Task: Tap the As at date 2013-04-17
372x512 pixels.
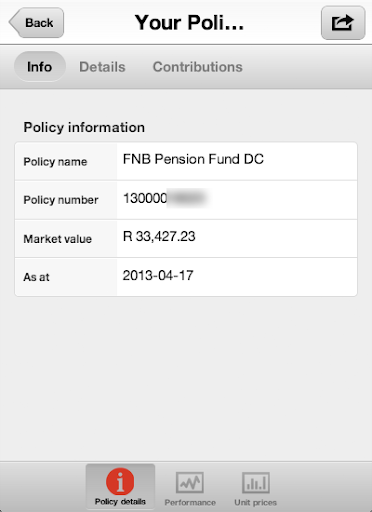Action: pyautogui.click(x=158, y=275)
